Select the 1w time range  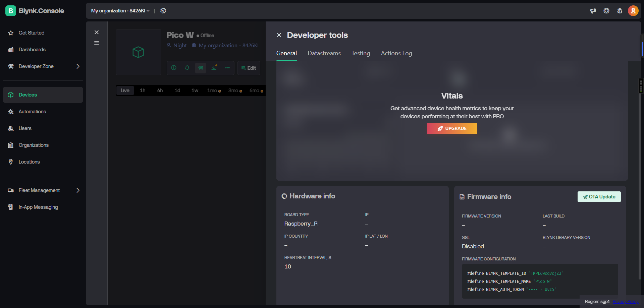click(x=195, y=90)
